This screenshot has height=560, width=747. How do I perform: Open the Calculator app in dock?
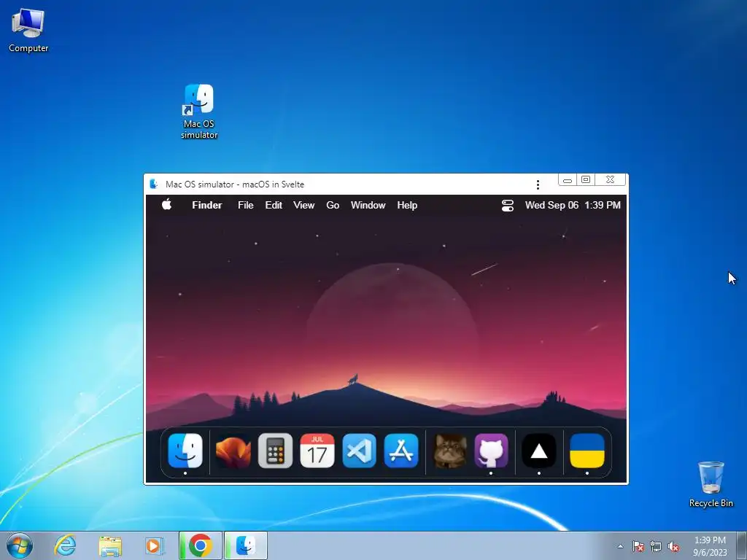(x=275, y=451)
